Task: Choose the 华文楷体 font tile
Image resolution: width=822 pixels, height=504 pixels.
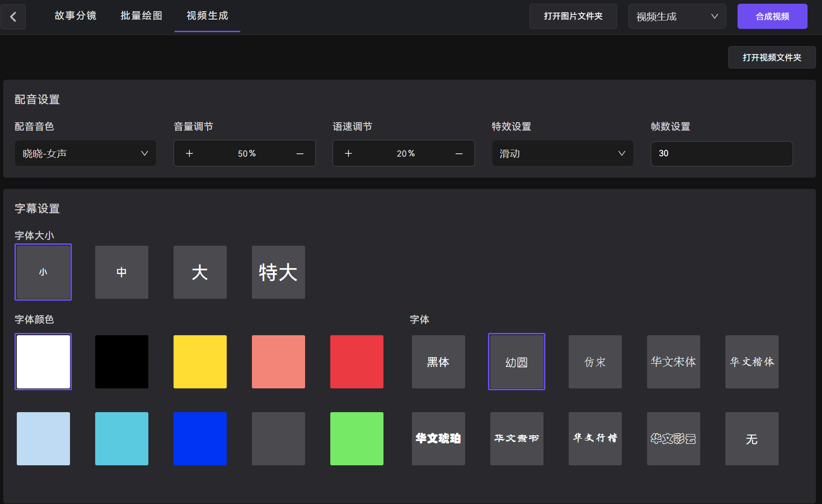Action: coord(752,362)
